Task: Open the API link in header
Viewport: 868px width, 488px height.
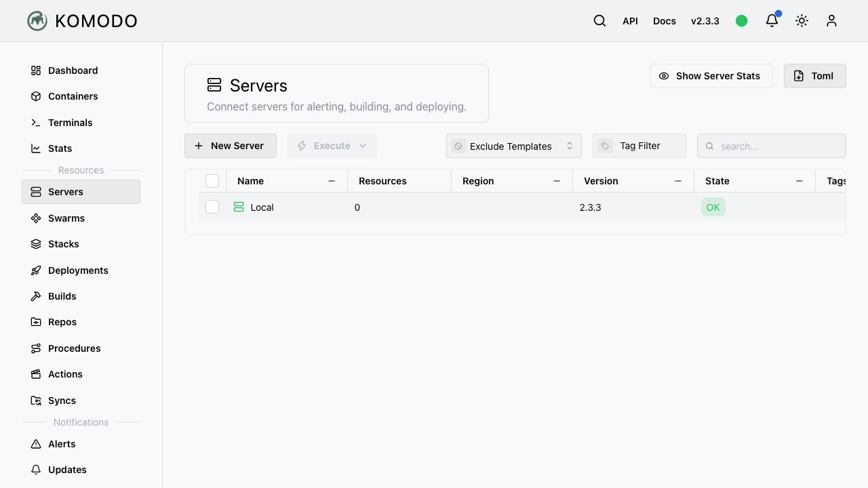Action: click(x=630, y=21)
